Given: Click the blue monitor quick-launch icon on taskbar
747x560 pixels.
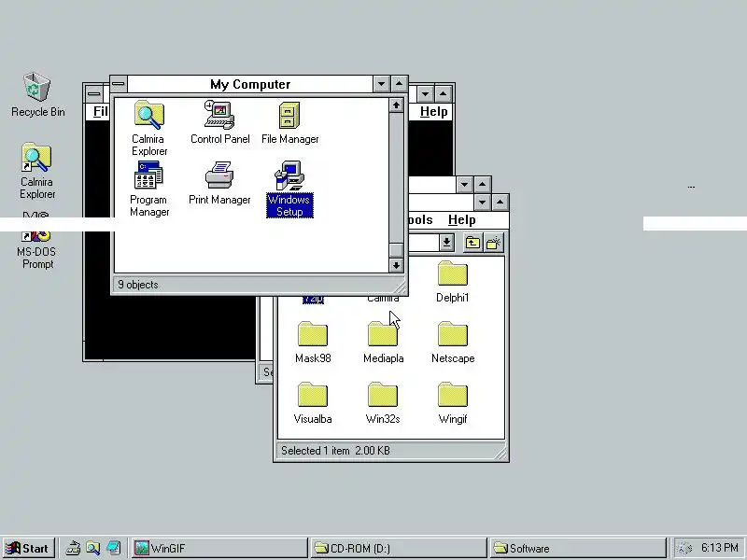Looking at the screenshot, I should coord(113,548).
